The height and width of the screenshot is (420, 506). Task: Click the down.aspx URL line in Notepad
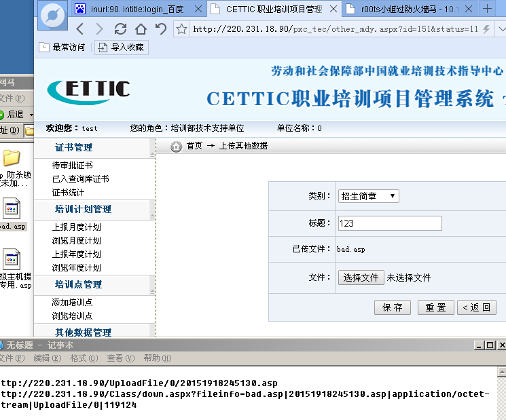click(245, 394)
